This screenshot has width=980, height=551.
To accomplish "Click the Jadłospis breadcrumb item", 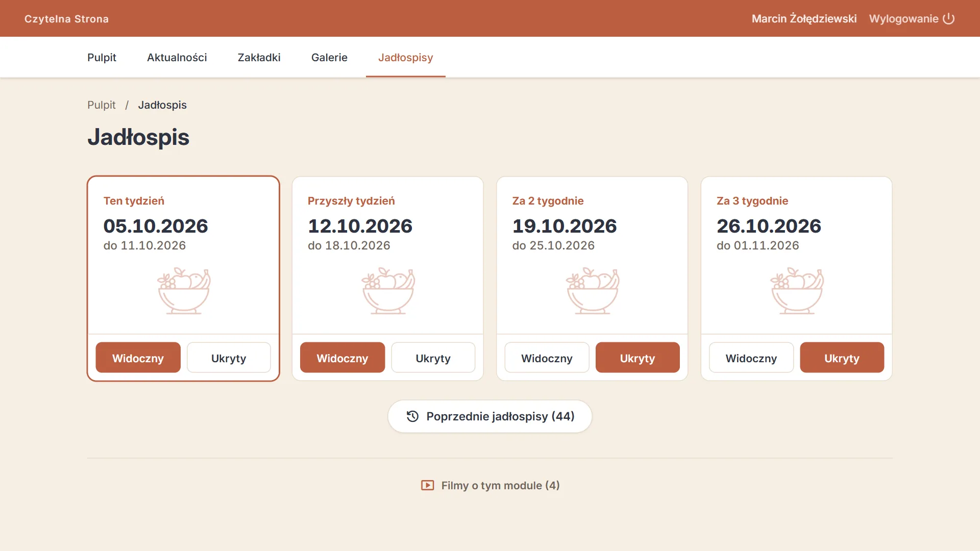I will pyautogui.click(x=162, y=105).
